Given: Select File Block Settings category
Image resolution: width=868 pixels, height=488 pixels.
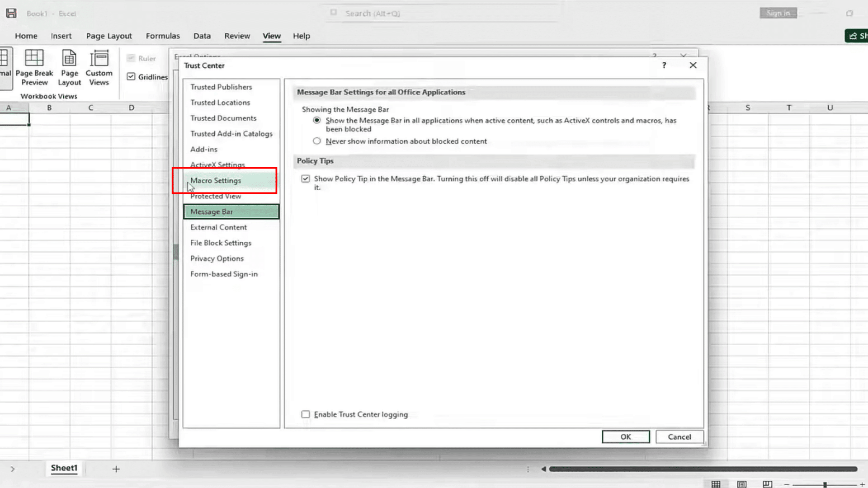Looking at the screenshot, I should click(x=231, y=243).
